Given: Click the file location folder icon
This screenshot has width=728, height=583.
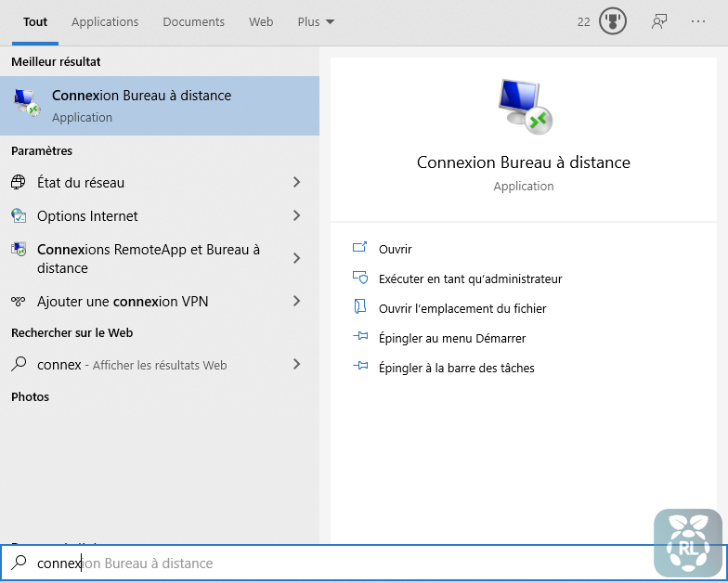Looking at the screenshot, I should tap(360, 306).
